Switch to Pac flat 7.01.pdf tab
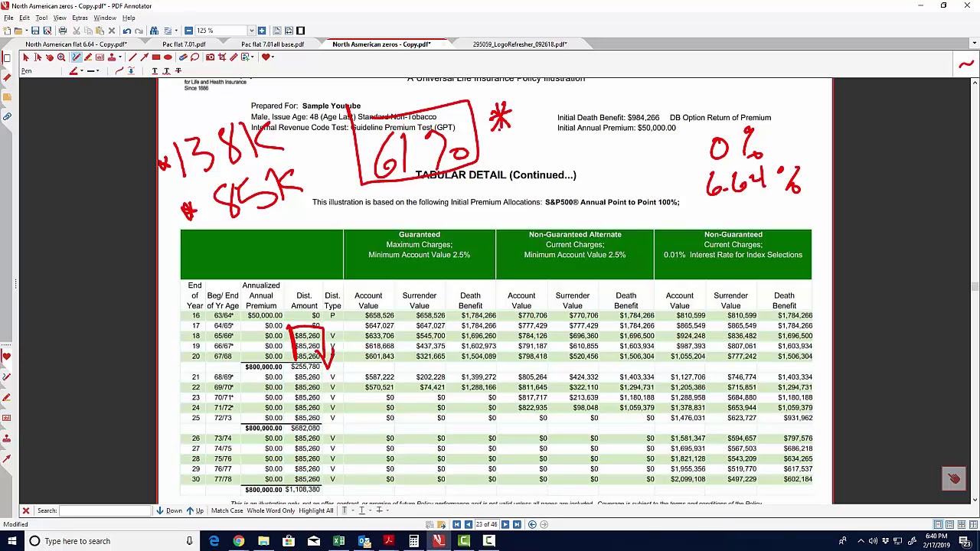980x551 pixels. pyautogui.click(x=184, y=44)
